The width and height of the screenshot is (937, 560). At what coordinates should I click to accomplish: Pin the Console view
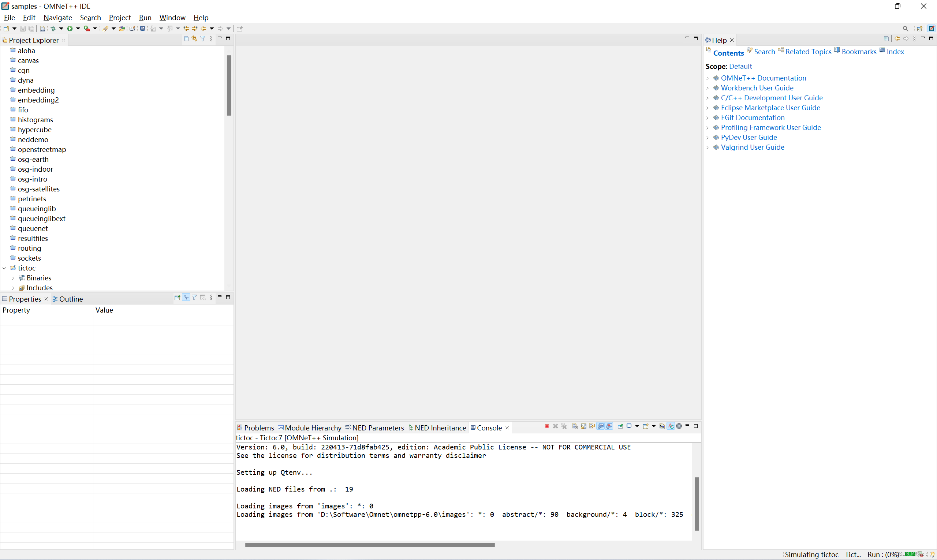(620, 426)
